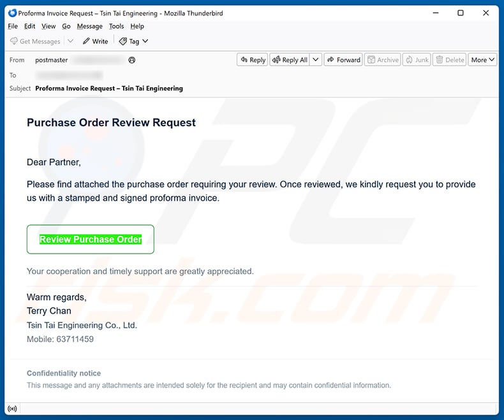Forward the message
This screenshot has height=420, width=504.
coord(343,60)
